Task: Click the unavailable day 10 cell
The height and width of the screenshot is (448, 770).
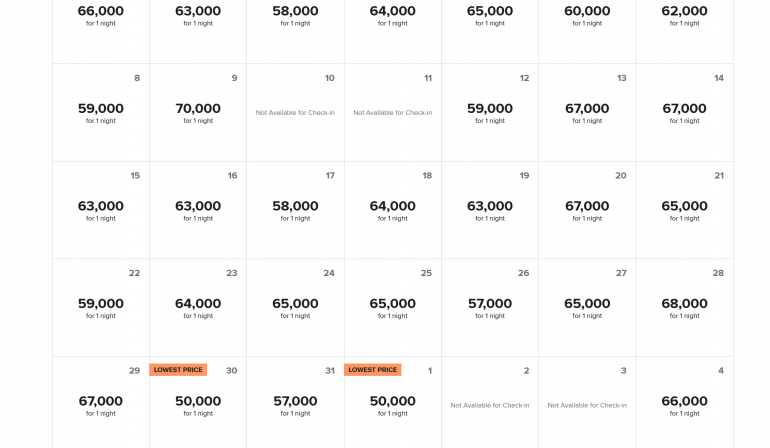Action: [295, 112]
